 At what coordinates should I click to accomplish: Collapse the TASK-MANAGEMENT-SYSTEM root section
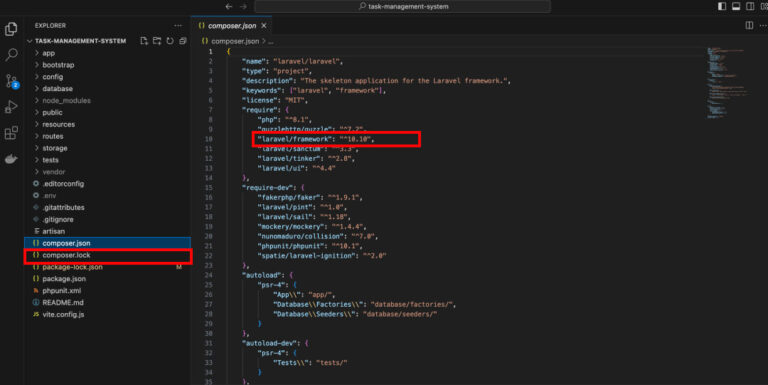click(80, 41)
